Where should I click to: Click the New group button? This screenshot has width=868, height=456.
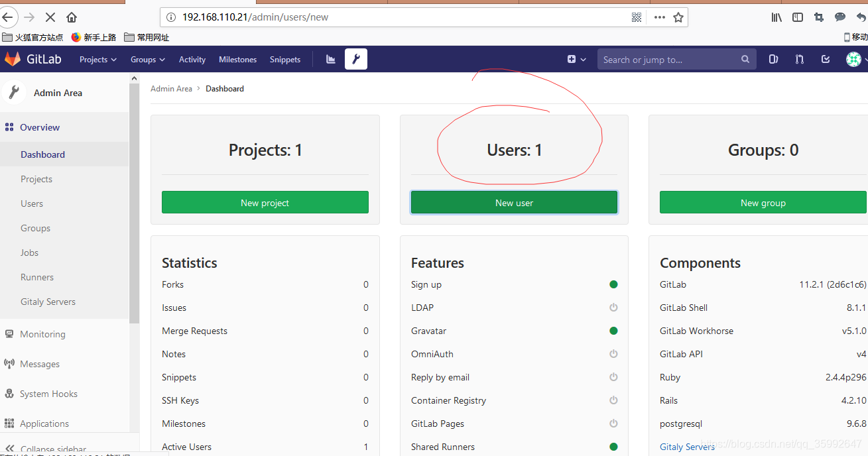pyautogui.click(x=763, y=202)
